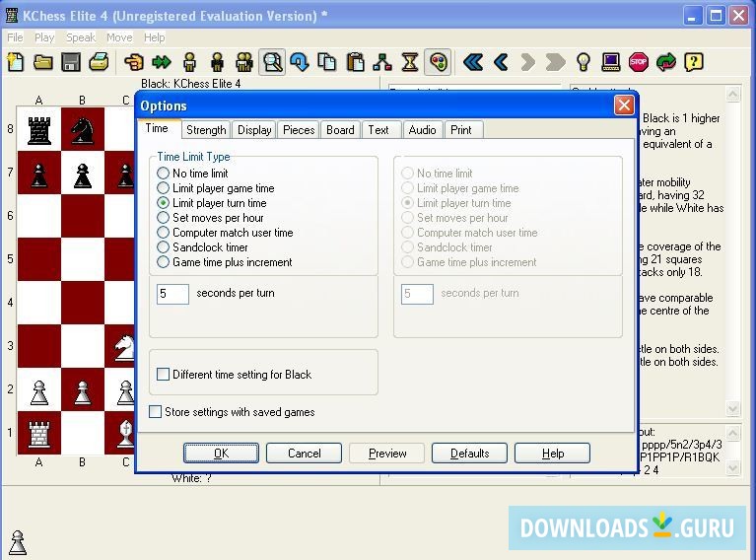The image size is (756, 560).
Task: Click the yellow question mark help icon
Action: point(694,62)
